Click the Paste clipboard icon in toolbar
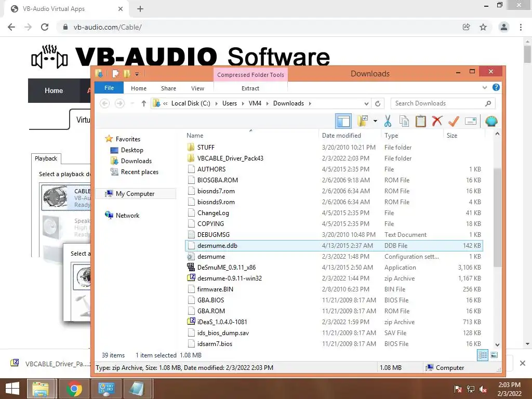The image size is (532, 399). click(420, 121)
